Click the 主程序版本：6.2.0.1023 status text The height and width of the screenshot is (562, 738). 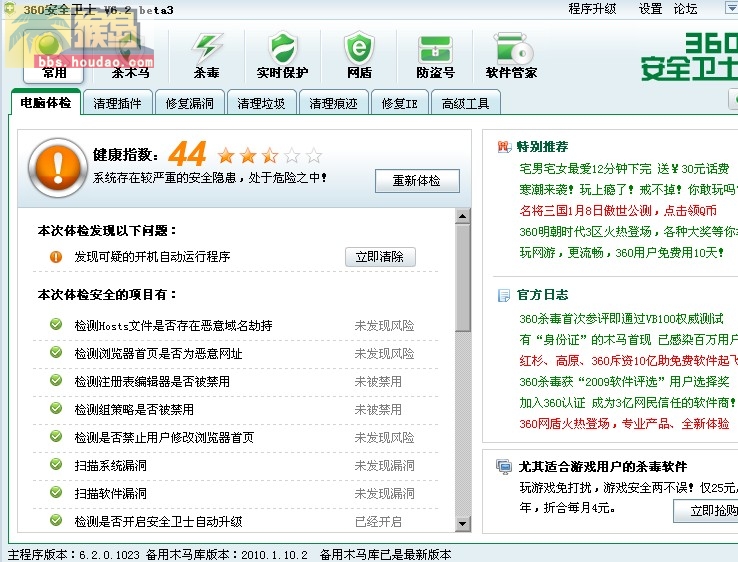click(x=74, y=554)
